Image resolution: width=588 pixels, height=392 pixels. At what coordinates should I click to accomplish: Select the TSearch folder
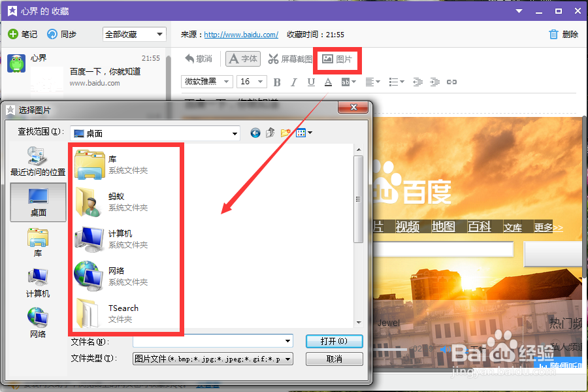click(108, 313)
